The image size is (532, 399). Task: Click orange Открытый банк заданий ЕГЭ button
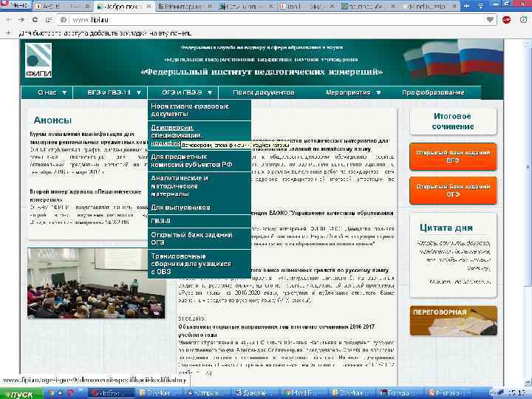[453, 157]
